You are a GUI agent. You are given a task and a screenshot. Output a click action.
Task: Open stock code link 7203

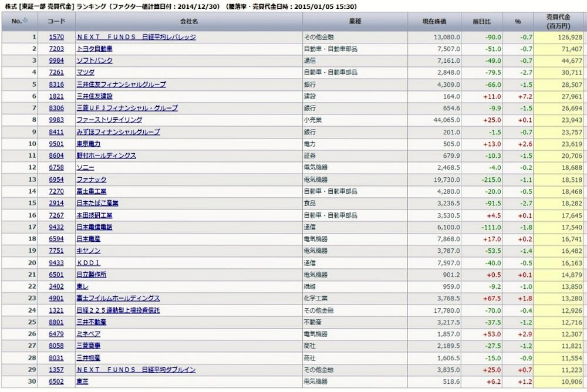[56, 49]
